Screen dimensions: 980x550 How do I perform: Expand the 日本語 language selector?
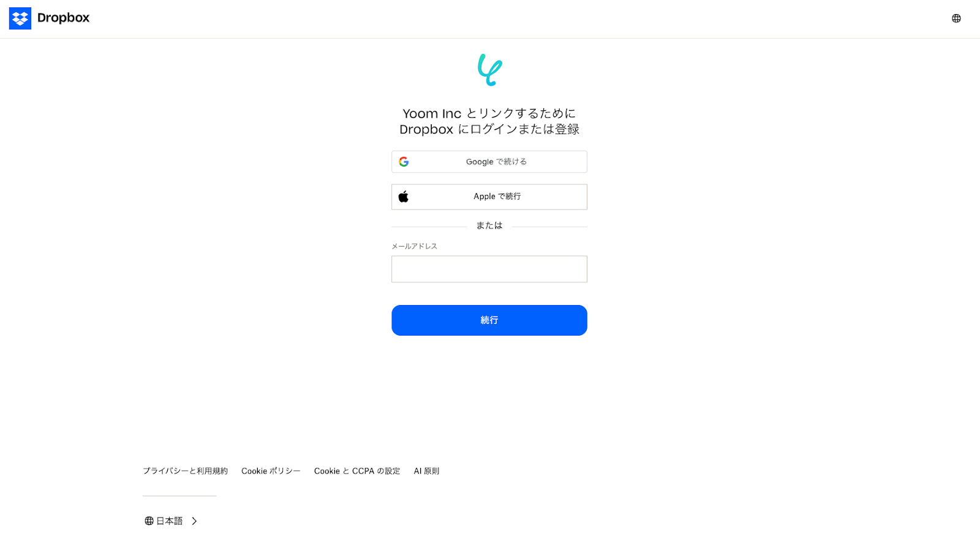[x=171, y=521]
